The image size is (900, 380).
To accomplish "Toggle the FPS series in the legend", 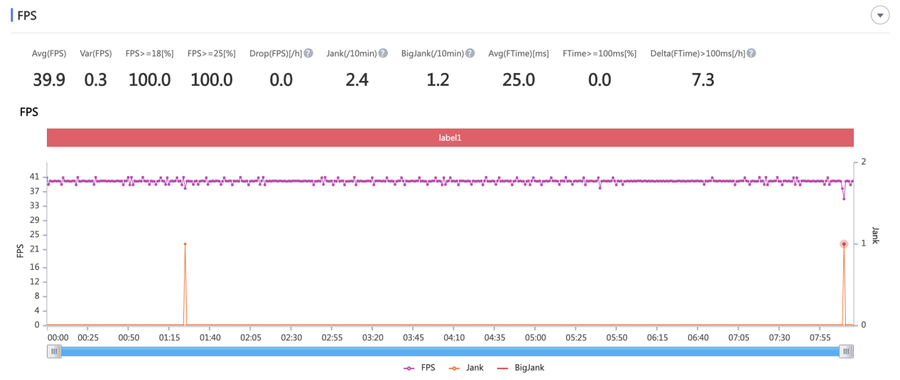I will click(420, 368).
